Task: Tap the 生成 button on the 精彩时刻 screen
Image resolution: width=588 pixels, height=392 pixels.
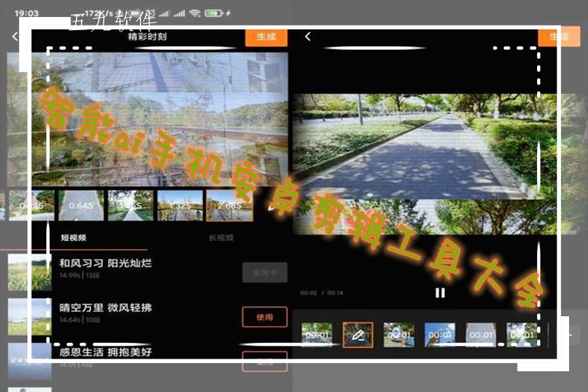Action: 265,37
